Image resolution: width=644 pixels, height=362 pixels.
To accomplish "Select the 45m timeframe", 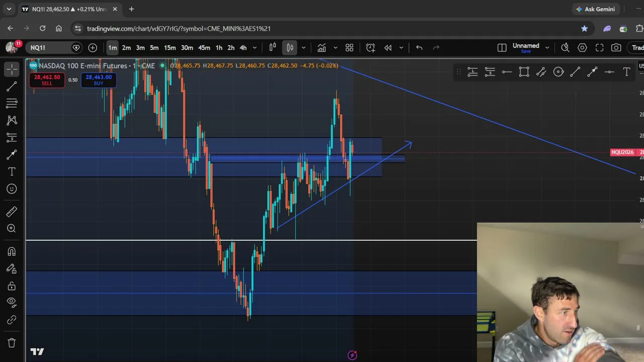I will coord(204,48).
